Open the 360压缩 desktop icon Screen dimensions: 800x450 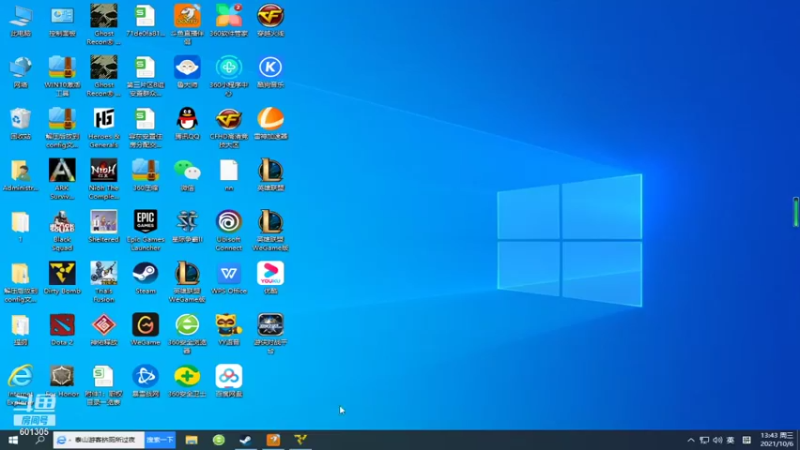click(145, 176)
